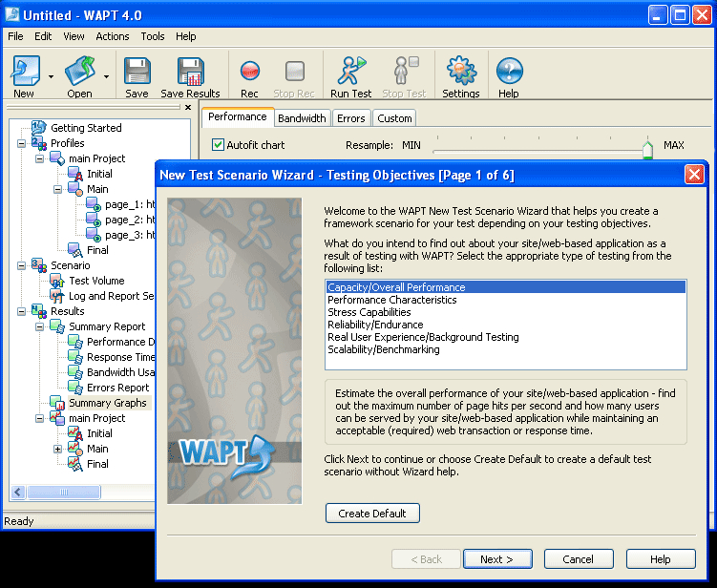This screenshot has width=717, height=588.
Task: Select the Initial profile icon under Profiles
Action: (x=75, y=174)
